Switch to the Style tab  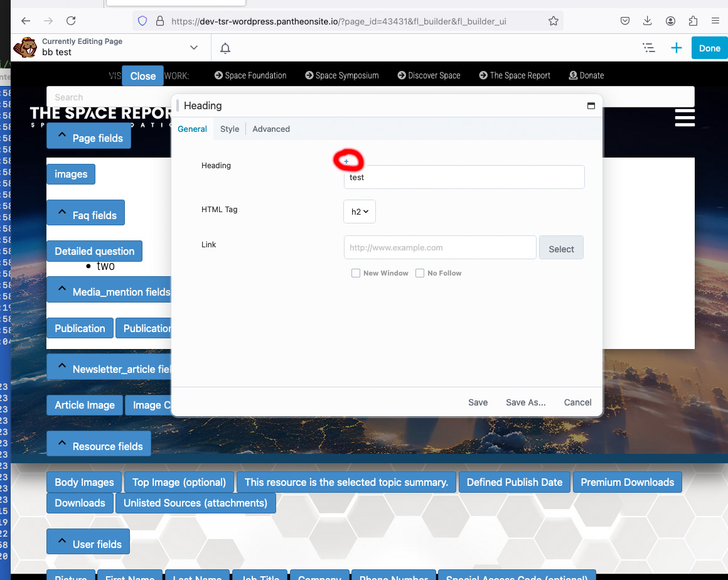[230, 129]
